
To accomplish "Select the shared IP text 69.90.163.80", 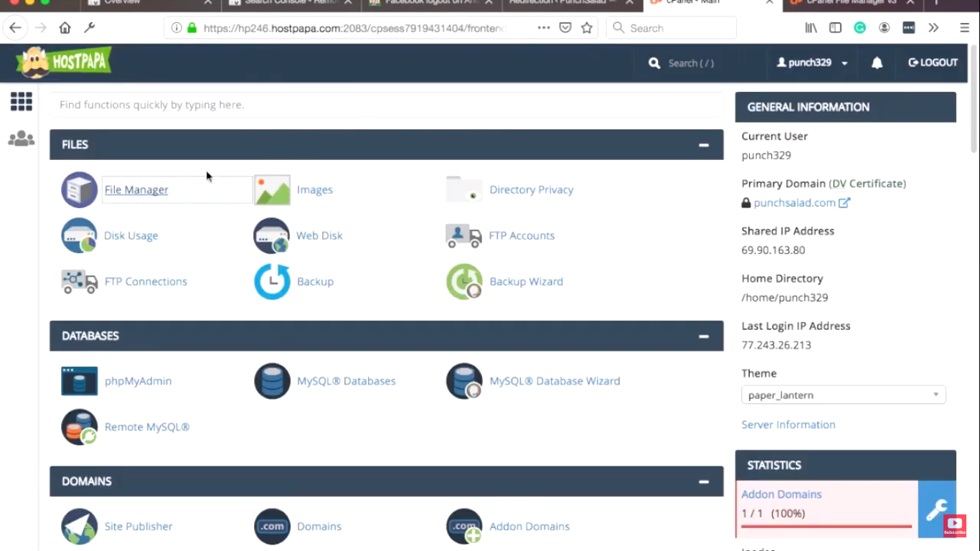I will 773,250.
